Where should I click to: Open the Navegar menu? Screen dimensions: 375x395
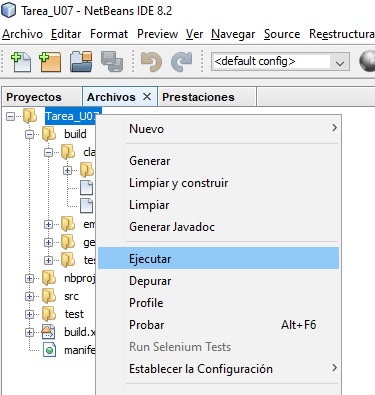coord(233,34)
